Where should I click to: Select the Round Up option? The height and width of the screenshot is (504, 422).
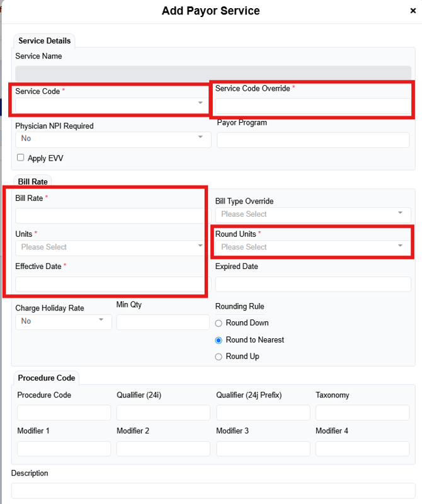coord(219,357)
